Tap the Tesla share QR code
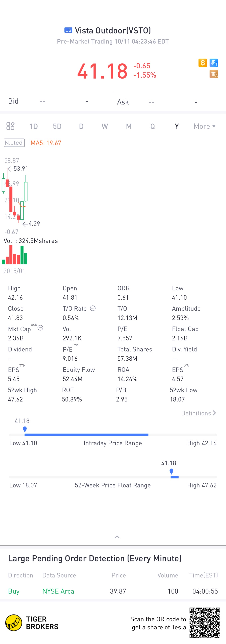Screen dimensions: 226x644 [205, 623]
